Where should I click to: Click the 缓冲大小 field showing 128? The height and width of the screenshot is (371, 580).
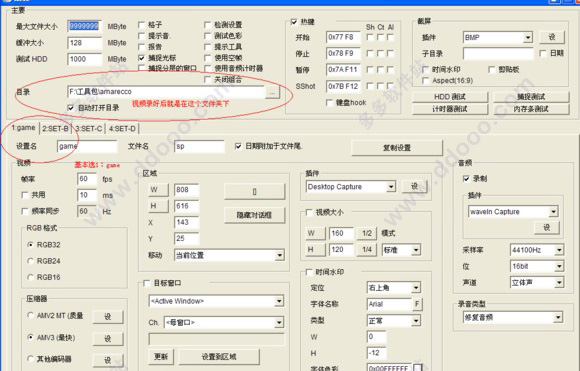point(85,43)
